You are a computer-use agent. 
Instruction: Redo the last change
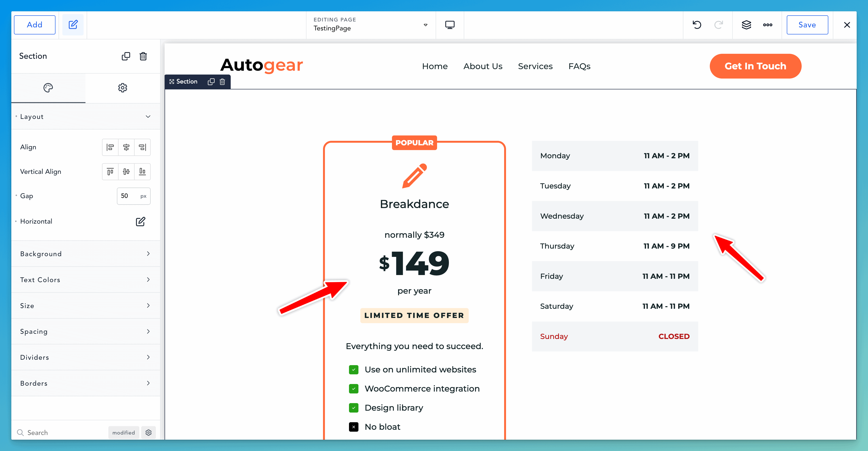pos(718,25)
